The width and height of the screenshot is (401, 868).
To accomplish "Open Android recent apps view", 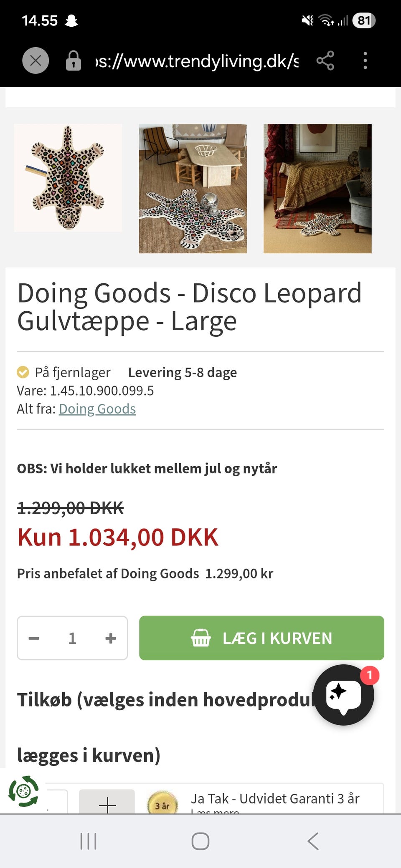I will pyautogui.click(x=88, y=841).
